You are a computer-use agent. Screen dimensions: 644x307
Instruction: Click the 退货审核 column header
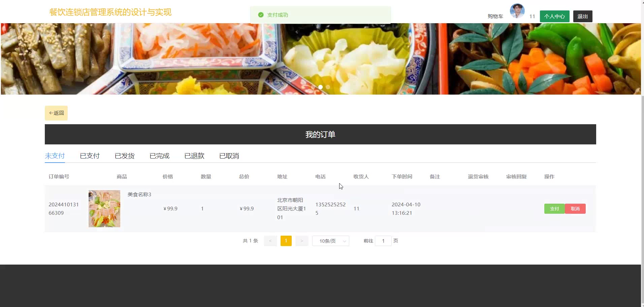pyautogui.click(x=478, y=177)
